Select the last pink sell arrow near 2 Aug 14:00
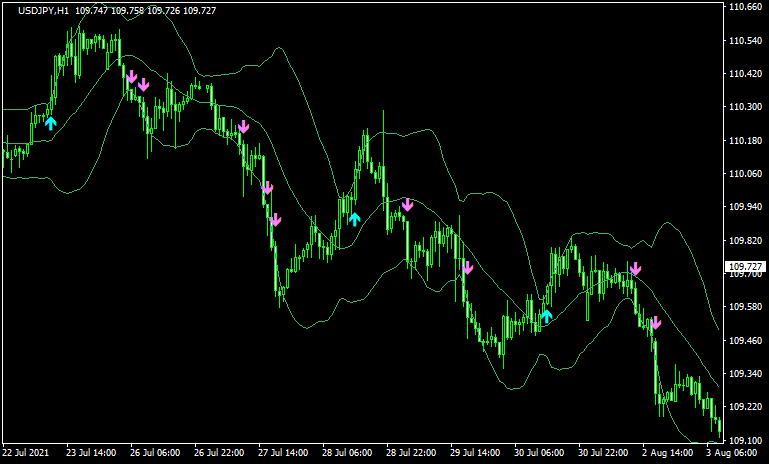The width and height of the screenshot is (769, 464). [x=656, y=322]
